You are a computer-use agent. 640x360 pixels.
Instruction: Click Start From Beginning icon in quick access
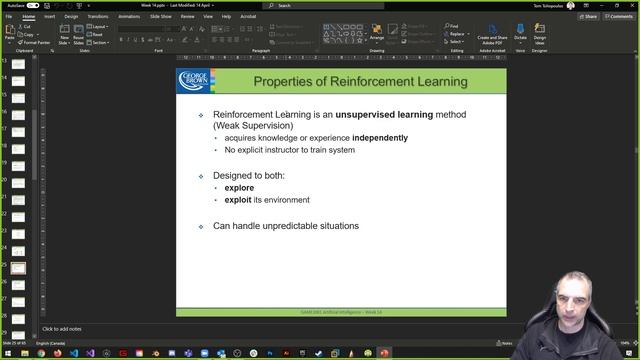coord(79,6)
